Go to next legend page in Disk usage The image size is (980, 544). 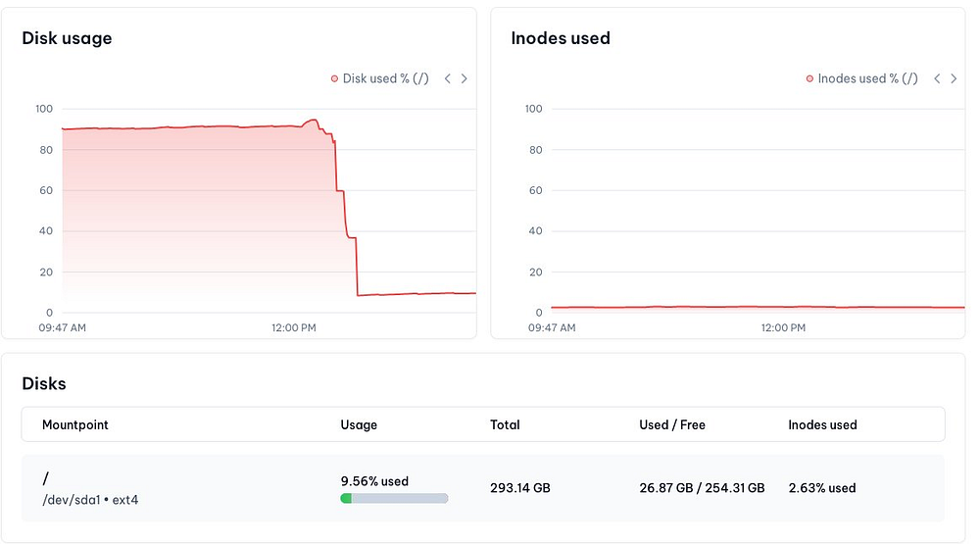(x=465, y=78)
